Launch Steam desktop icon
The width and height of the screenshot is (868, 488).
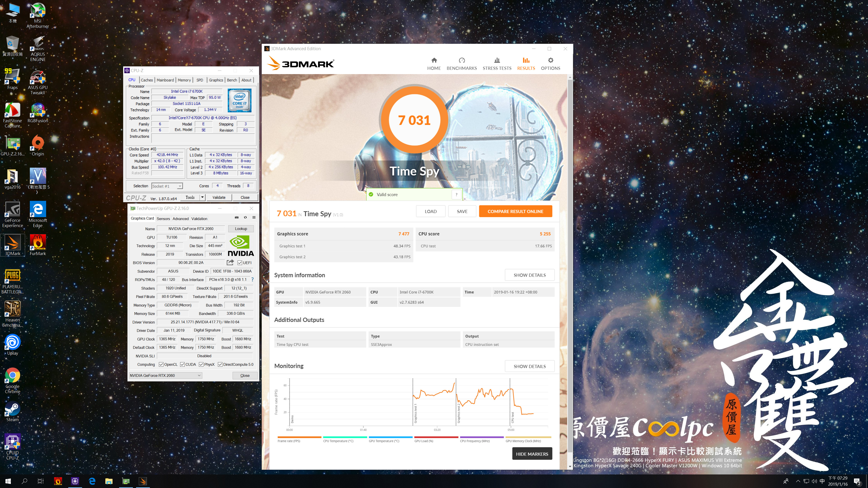[x=12, y=411]
